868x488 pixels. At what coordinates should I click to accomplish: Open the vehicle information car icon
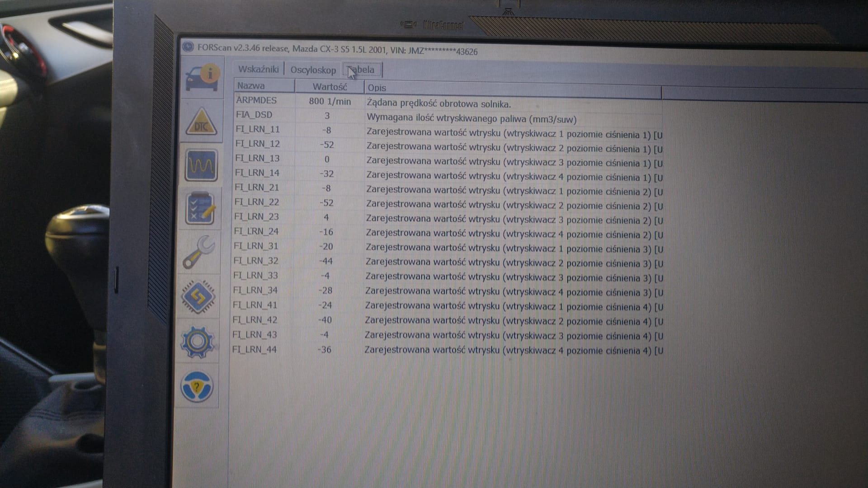click(202, 78)
